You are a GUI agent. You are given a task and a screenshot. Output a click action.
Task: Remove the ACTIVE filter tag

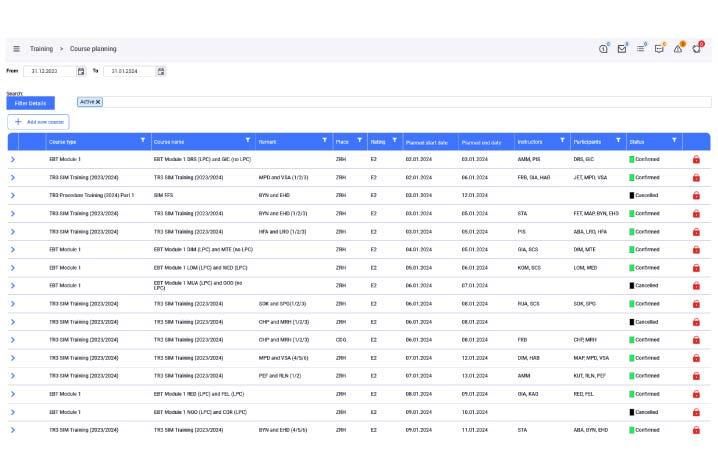(98, 102)
